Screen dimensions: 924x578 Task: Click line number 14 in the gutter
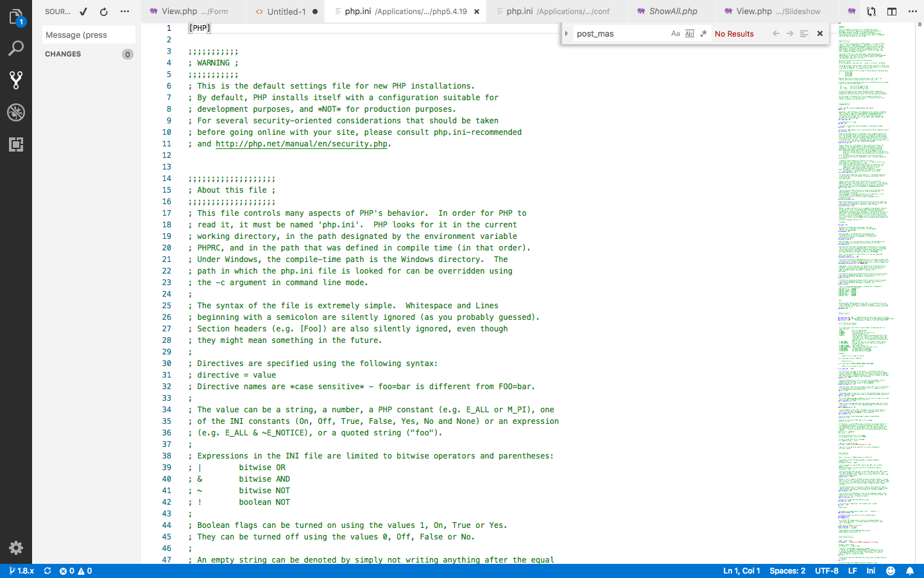167,179
